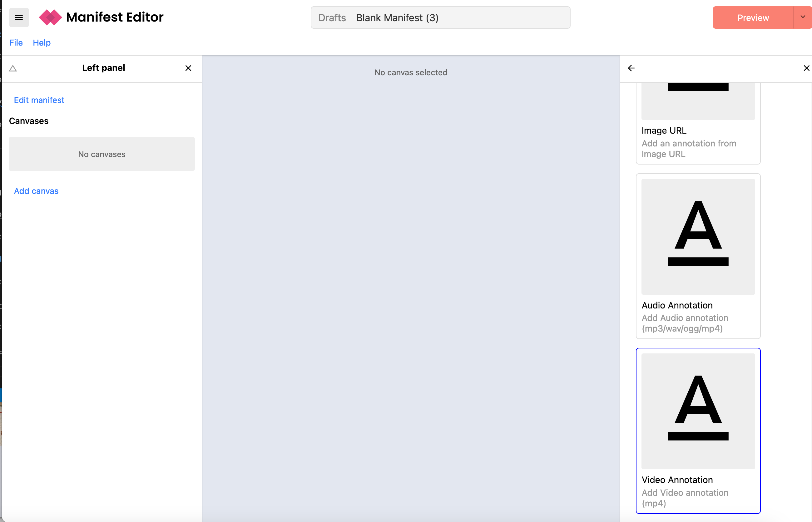Click the warning triangle icon in left panel
Screen dimensions: 812x522
point(13,67)
